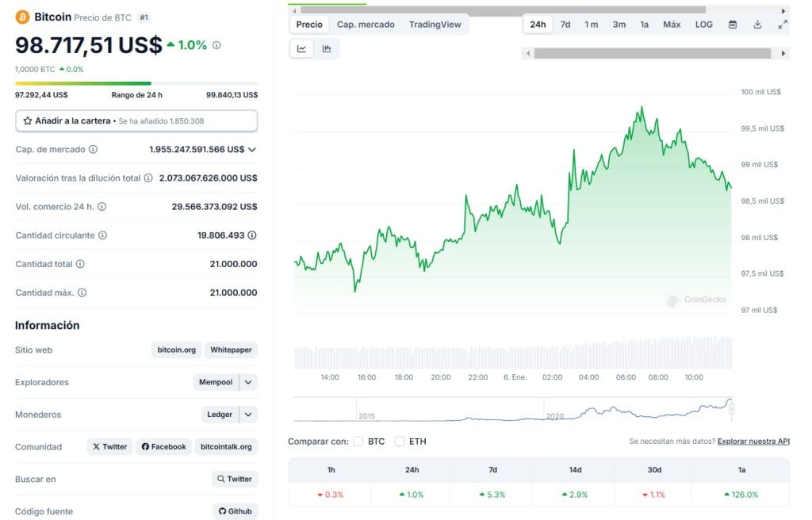Click the 29.566.373.092 US$ volume value
812x520 pixels.
click(x=214, y=207)
